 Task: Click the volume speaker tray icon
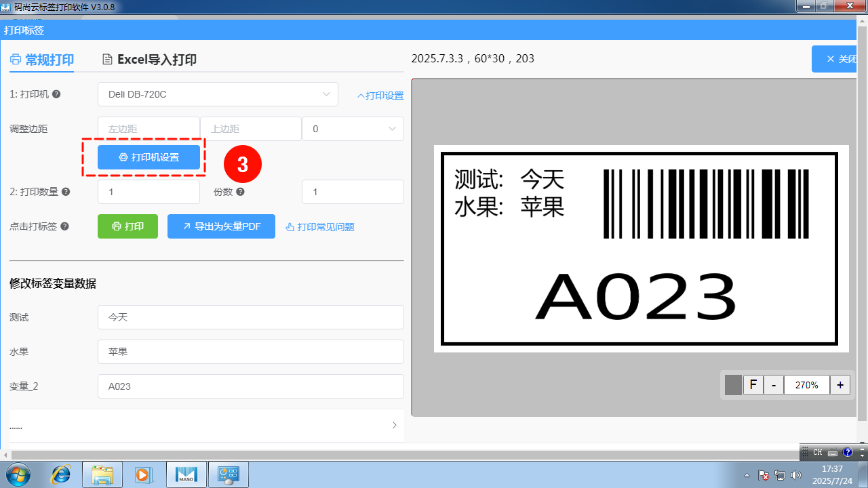(795, 475)
